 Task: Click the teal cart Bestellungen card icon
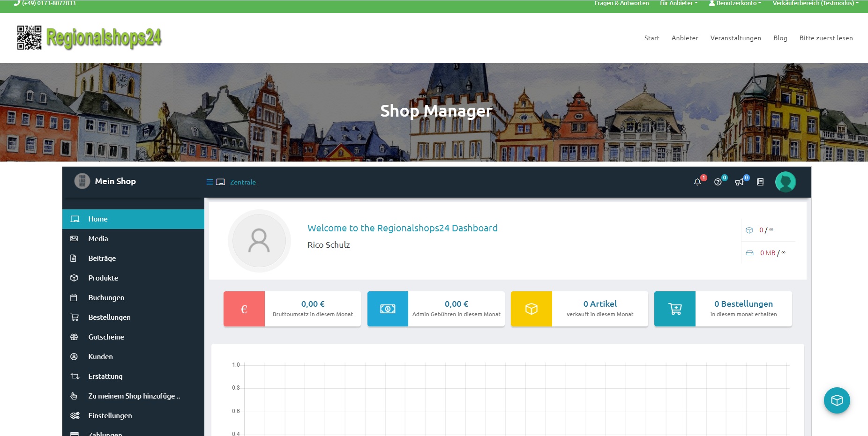point(675,309)
